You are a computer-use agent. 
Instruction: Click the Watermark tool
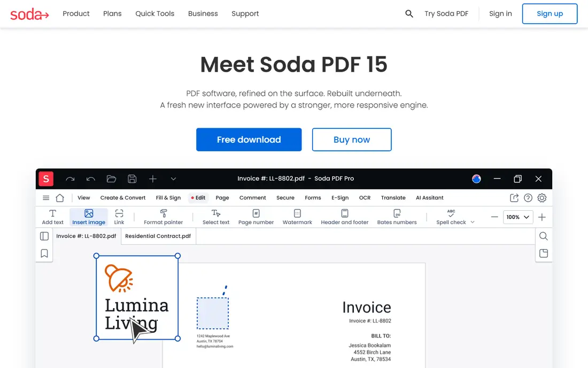point(297,217)
